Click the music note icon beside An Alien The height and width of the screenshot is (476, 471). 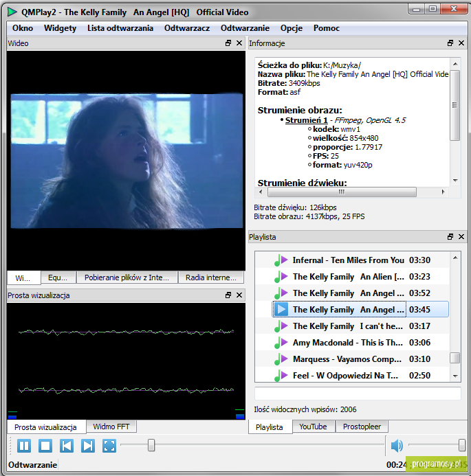(x=281, y=277)
